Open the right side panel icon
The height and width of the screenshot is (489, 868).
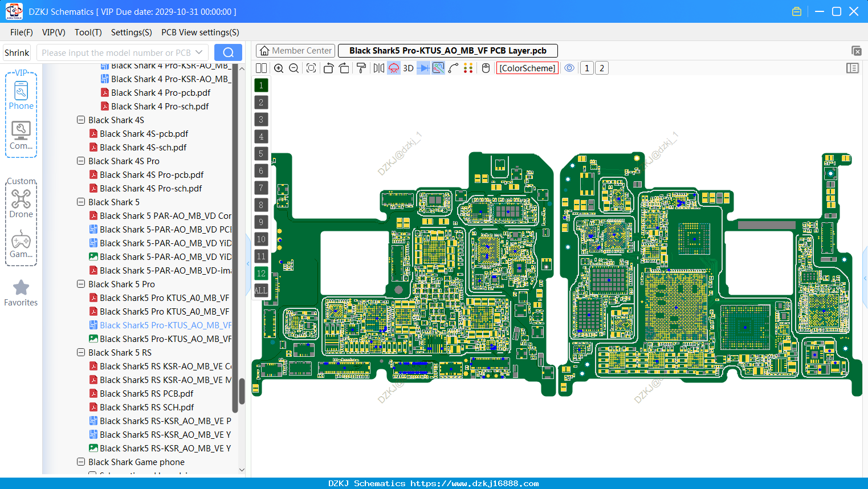[853, 68]
